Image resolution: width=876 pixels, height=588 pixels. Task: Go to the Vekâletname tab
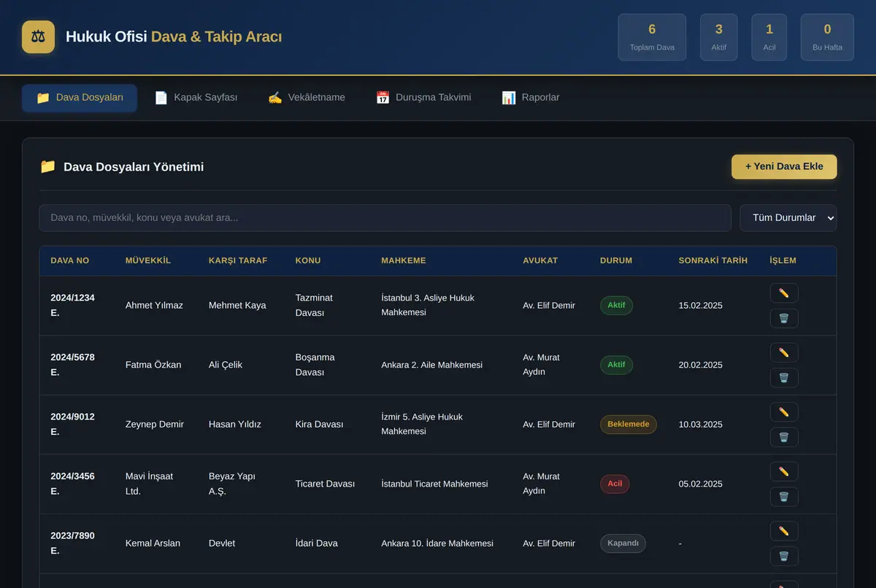(x=307, y=98)
